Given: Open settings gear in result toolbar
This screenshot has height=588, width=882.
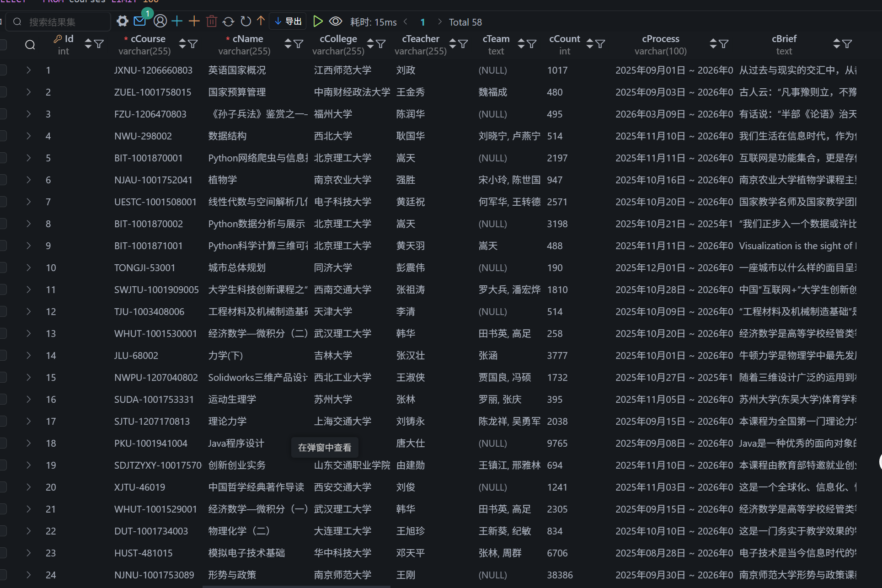Looking at the screenshot, I should click(x=122, y=21).
